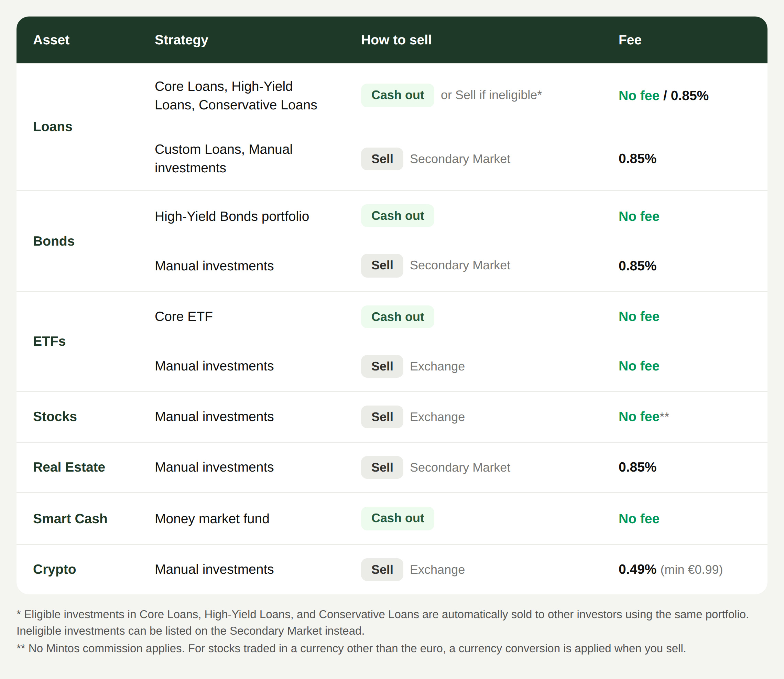Click 'Money market fund' strategy text

(x=212, y=519)
